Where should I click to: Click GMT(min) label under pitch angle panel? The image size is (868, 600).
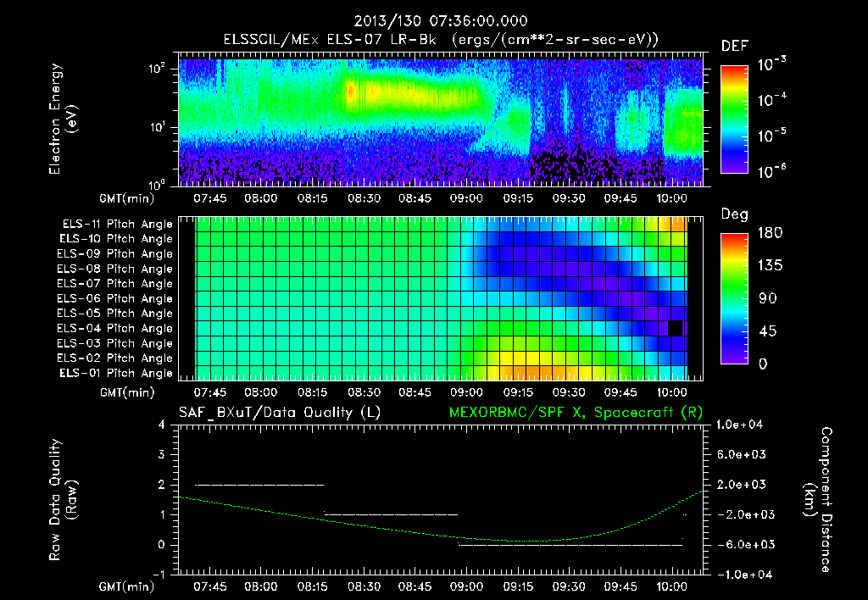tap(126, 392)
